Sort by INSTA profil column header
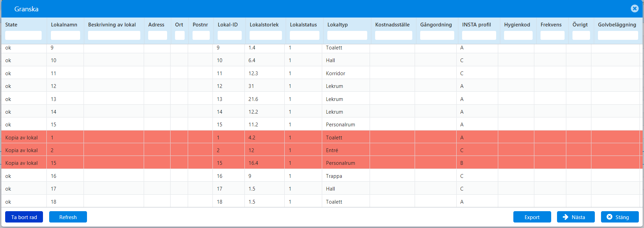This screenshot has height=228, width=644. coord(477,25)
